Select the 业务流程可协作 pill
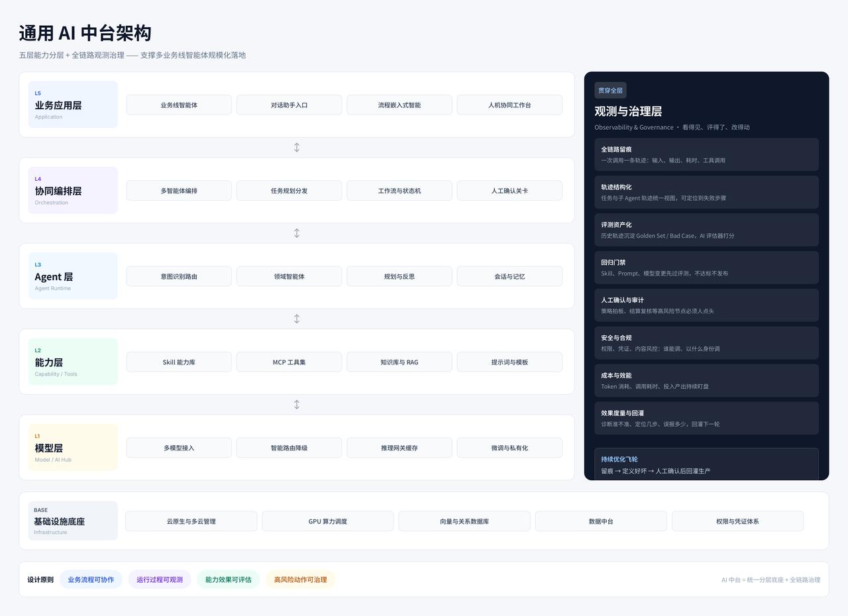This screenshot has width=848, height=616. [x=91, y=580]
